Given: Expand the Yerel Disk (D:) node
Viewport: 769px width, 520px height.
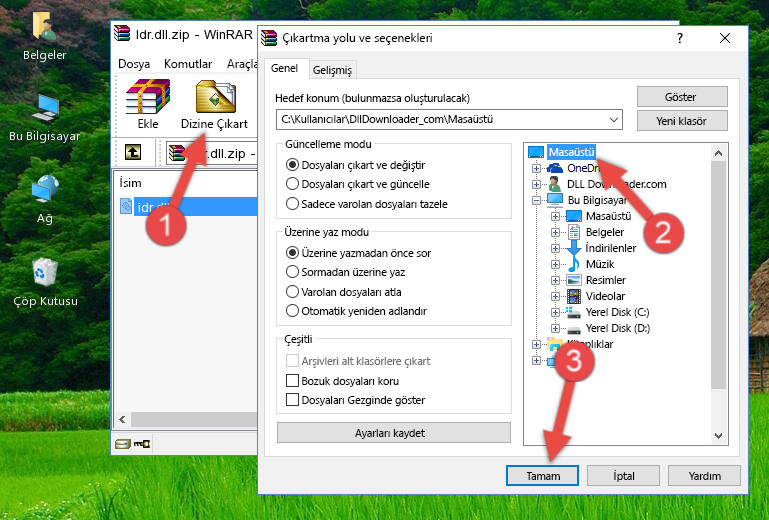Looking at the screenshot, I should [555, 328].
